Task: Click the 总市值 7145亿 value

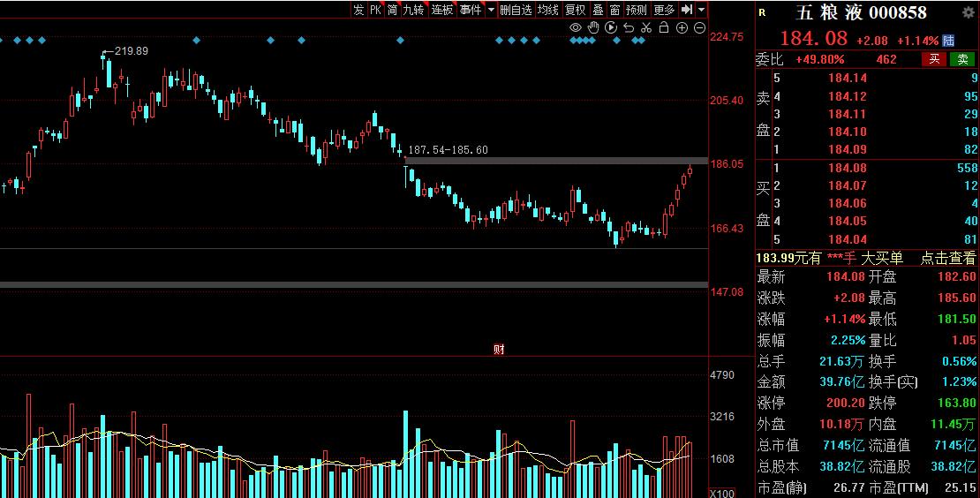Action: tap(844, 446)
